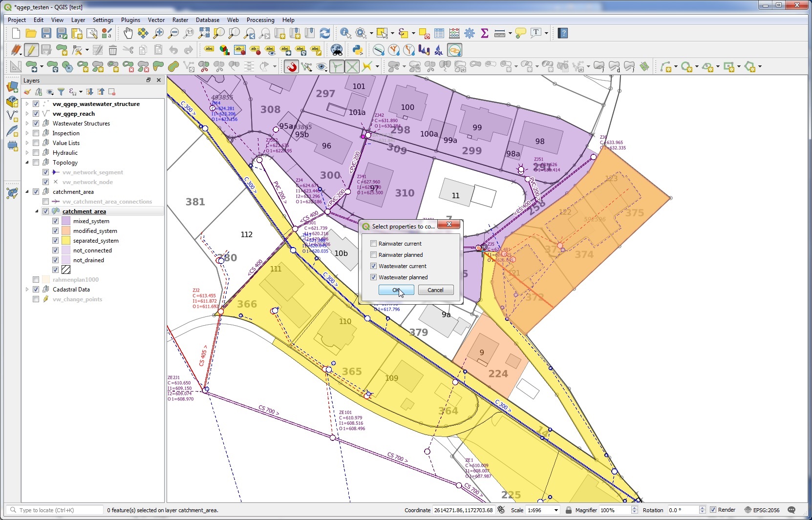Click the EPSG:2056 CRS button
Screen dimensions: 812x520
[x=762, y=510]
